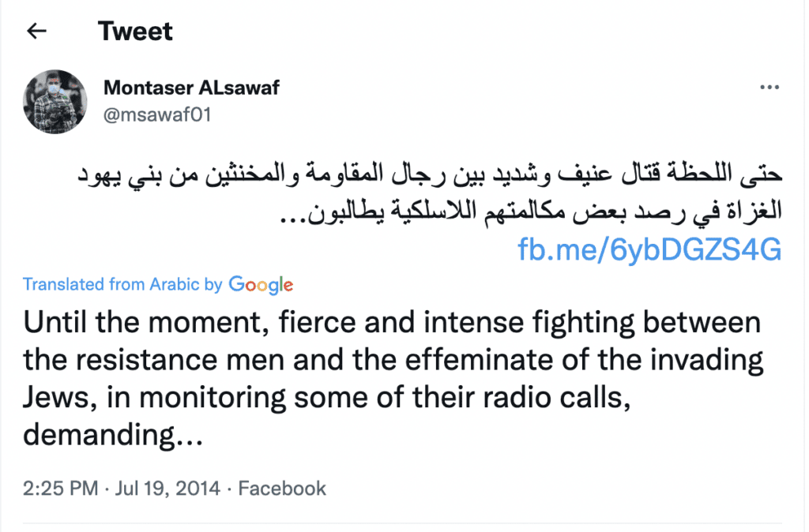Screen dimensions: 809x532
Task: Click 'the resistance men' in translated text
Action: tap(154, 360)
